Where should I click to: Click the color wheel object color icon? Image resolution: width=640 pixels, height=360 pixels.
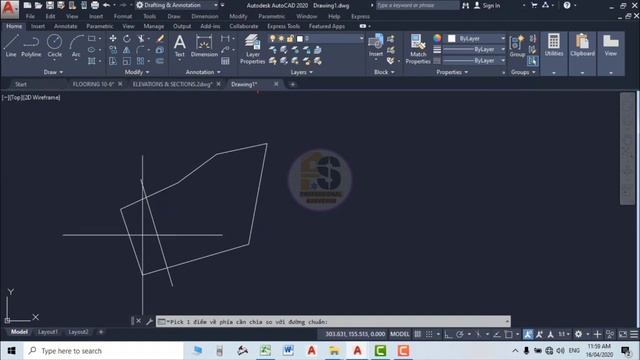point(437,38)
